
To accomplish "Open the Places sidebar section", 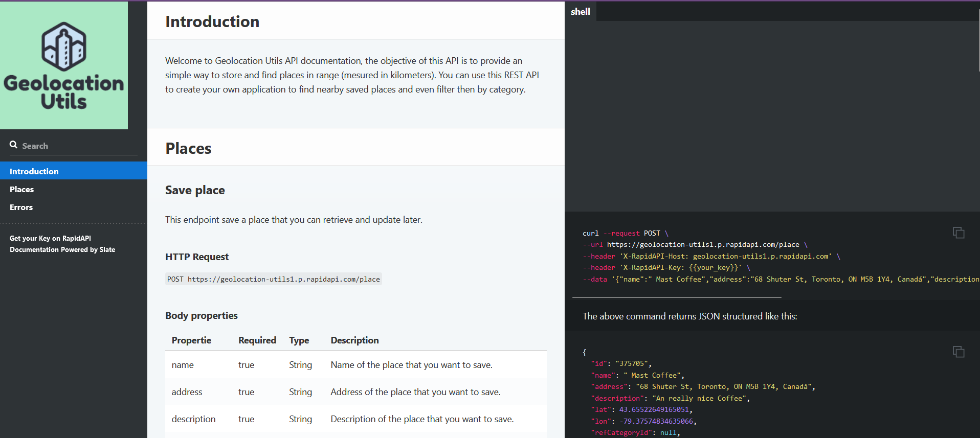I will pos(74,189).
